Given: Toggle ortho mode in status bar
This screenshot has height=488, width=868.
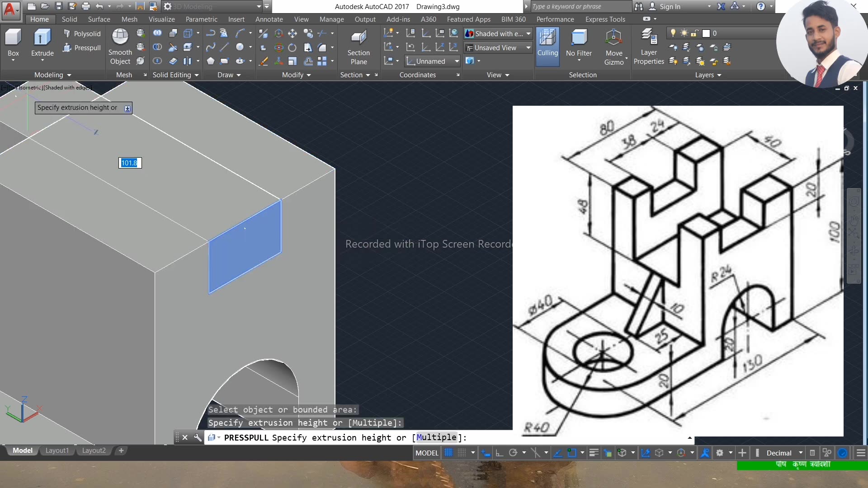Looking at the screenshot, I should [x=499, y=453].
